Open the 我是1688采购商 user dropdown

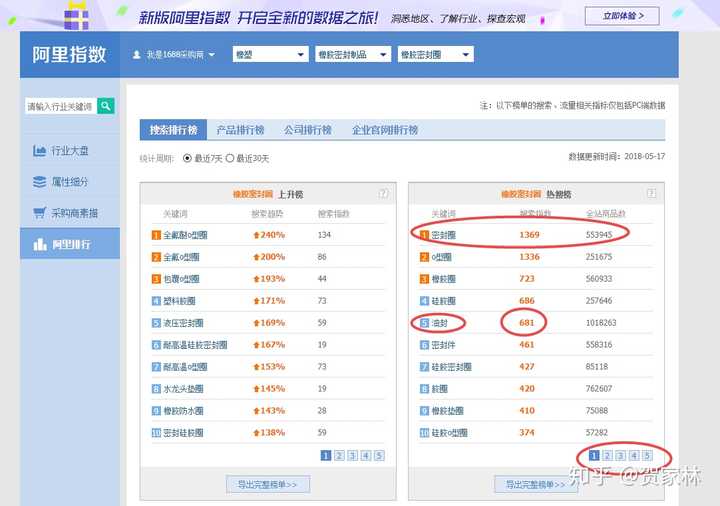tap(174, 55)
